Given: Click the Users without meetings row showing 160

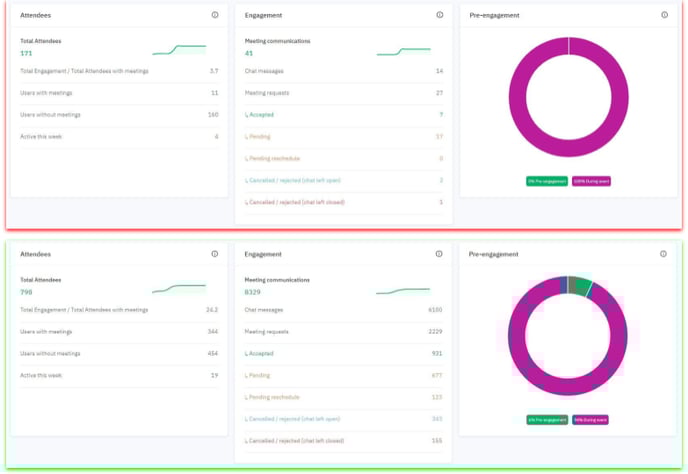Looking at the screenshot, I should 119,115.
